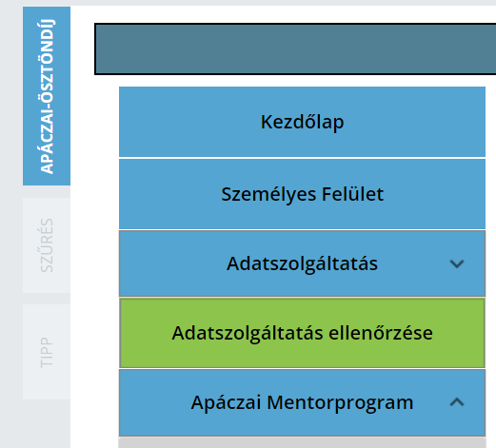Click the dark blue-gray header bar
Screen dimensions: 496x448
[295, 49]
